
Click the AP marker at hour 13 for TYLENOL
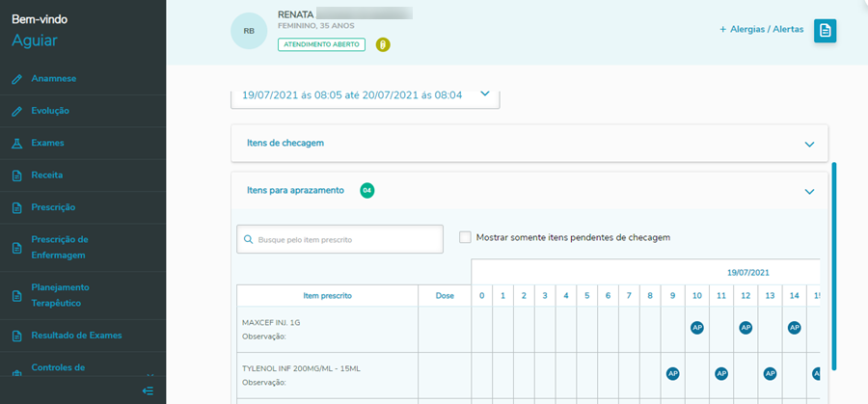770,373
